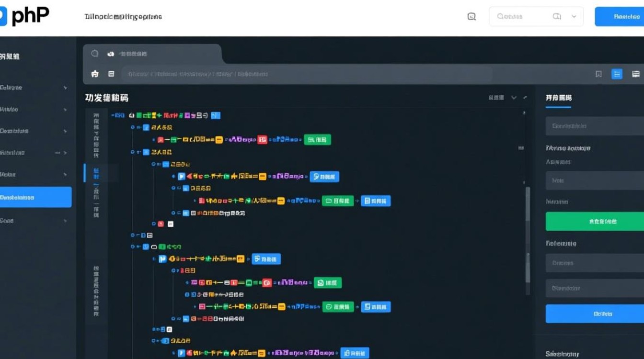Select the highlighted blue list-view icon
The image size is (644, 359).
pyautogui.click(x=617, y=74)
